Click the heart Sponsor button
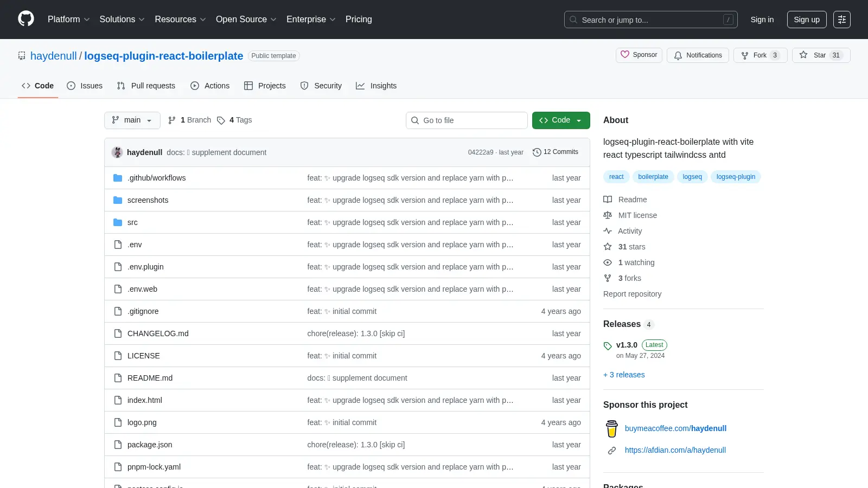Image resolution: width=868 pixels, height=488 pixels. click(639, 55)
